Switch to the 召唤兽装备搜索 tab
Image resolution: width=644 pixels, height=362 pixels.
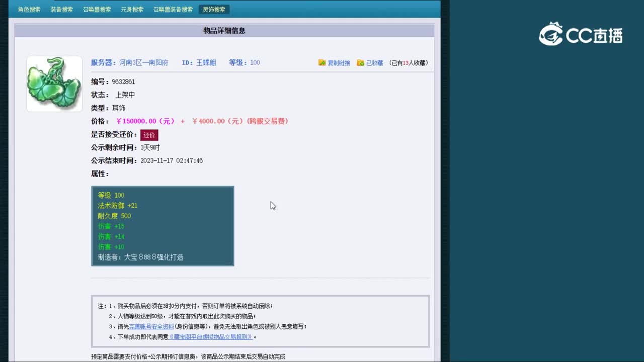[x=172, y=9]
